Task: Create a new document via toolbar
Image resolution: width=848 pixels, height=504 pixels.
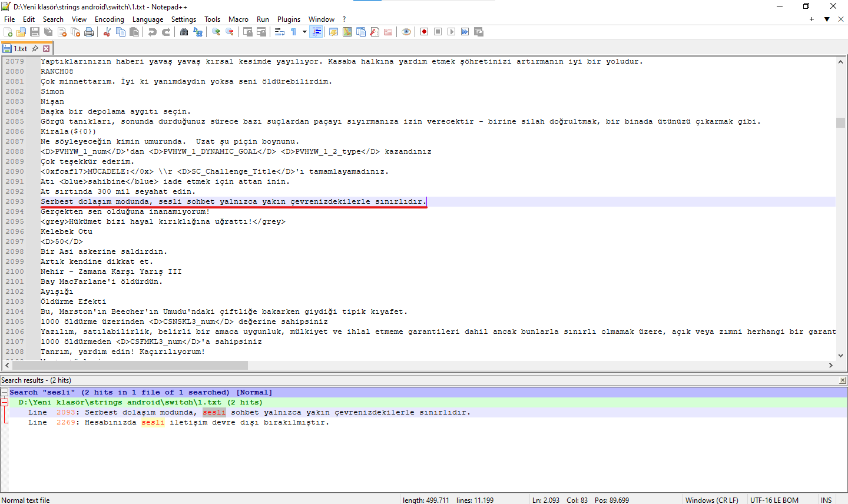Action: pos(8,32)
